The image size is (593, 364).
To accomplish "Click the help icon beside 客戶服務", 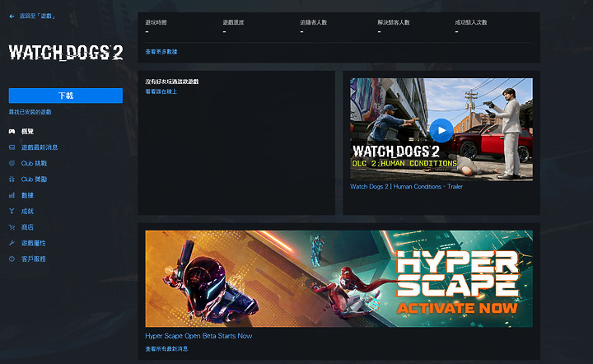I will click(12, 259).
